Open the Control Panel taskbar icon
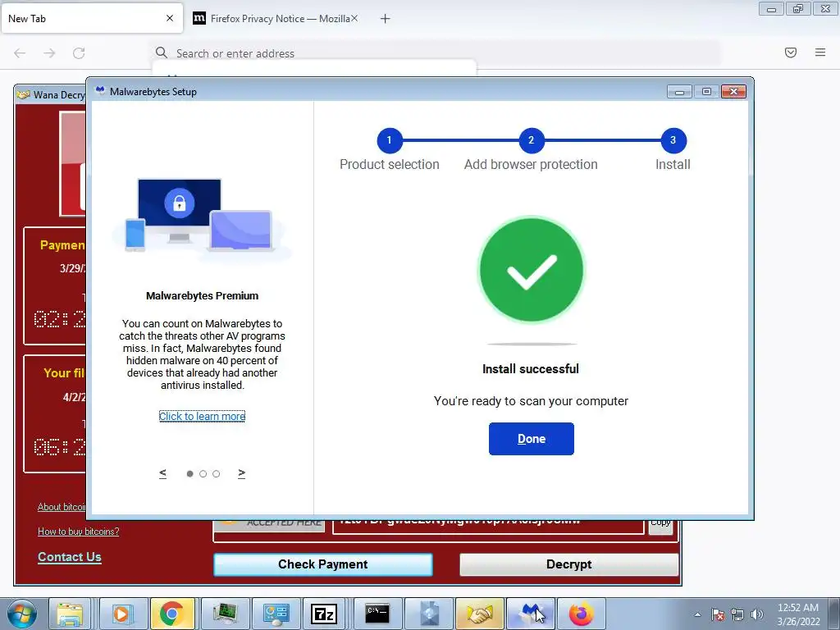 pos(276,614)
